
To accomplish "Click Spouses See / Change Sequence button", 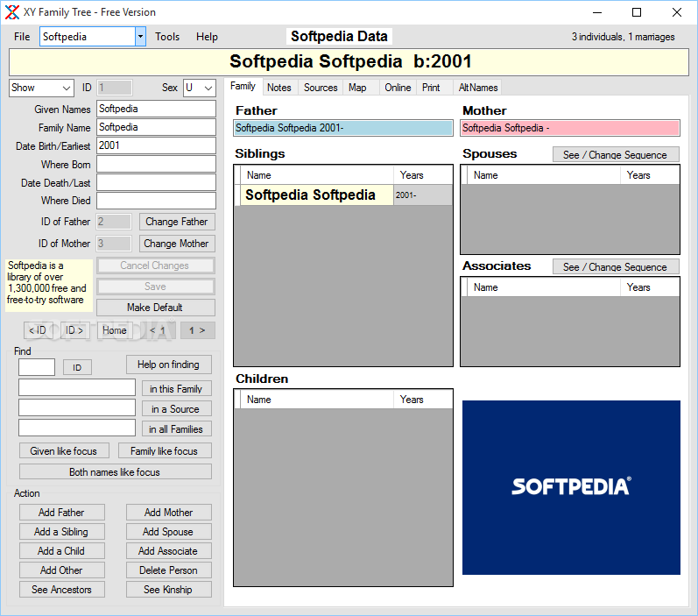I will click(616, 154).
